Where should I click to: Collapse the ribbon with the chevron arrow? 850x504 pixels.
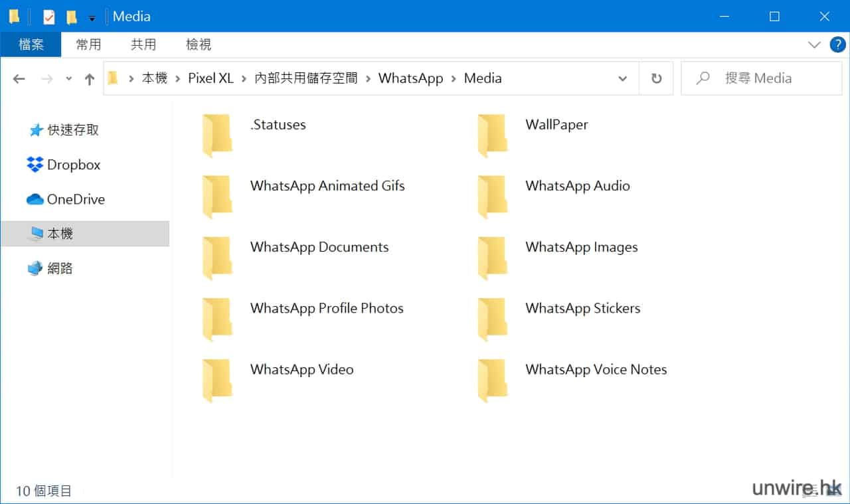814,44
